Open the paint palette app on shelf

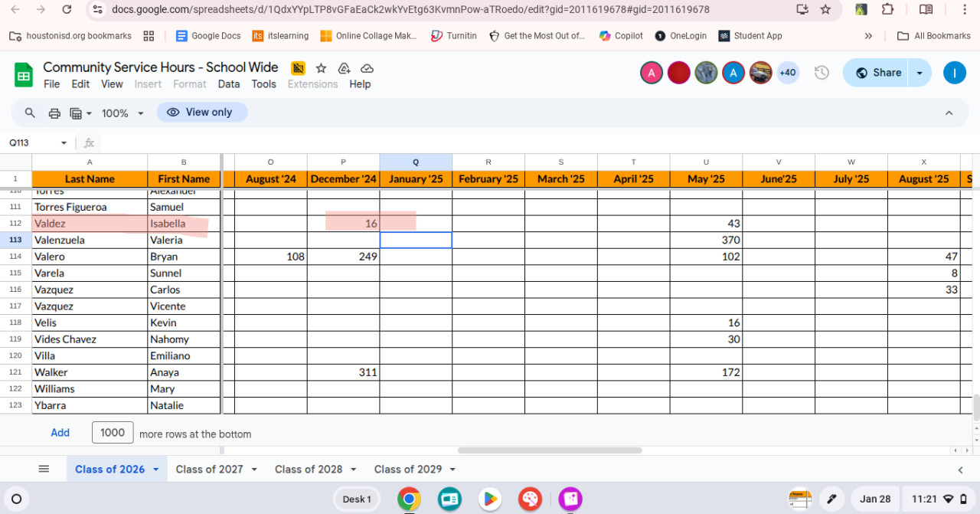coord(530,499)
